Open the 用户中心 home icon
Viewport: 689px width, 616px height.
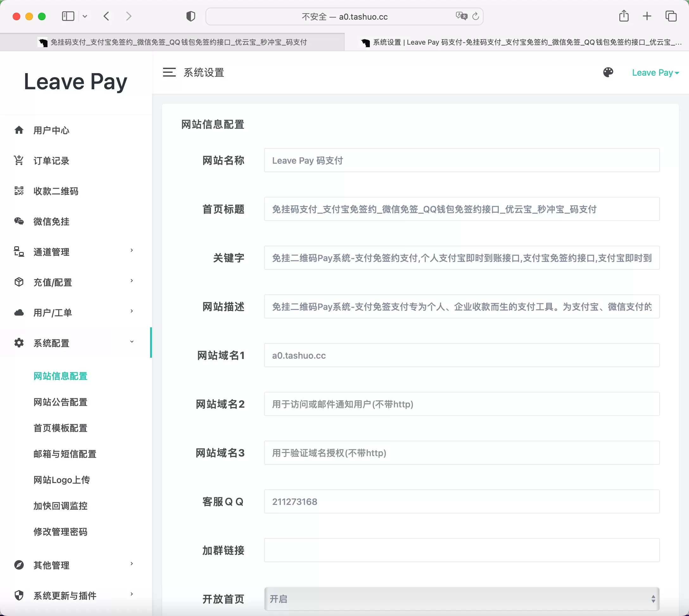pyautogui.click(x=19, y=130)
